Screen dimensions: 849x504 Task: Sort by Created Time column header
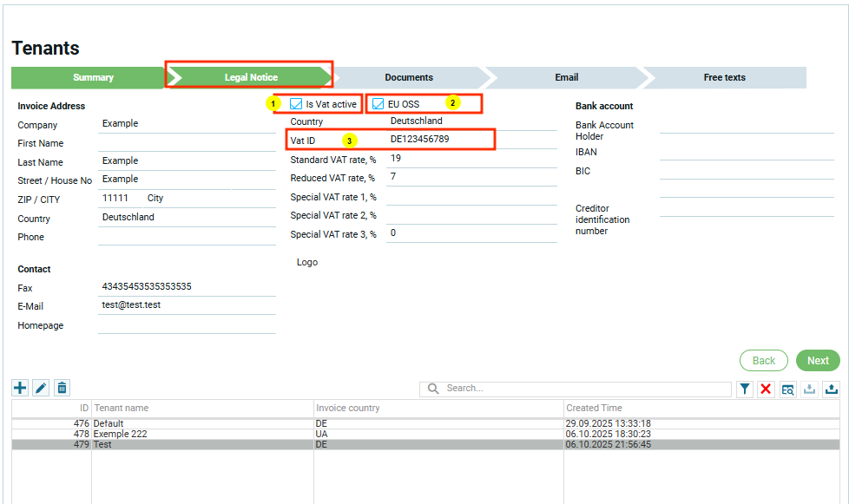594,408
